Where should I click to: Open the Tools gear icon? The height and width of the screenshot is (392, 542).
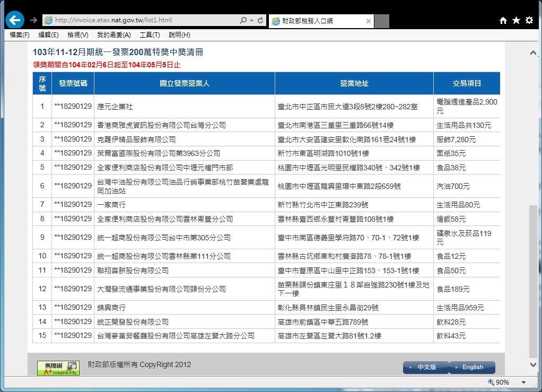point(529,20)
